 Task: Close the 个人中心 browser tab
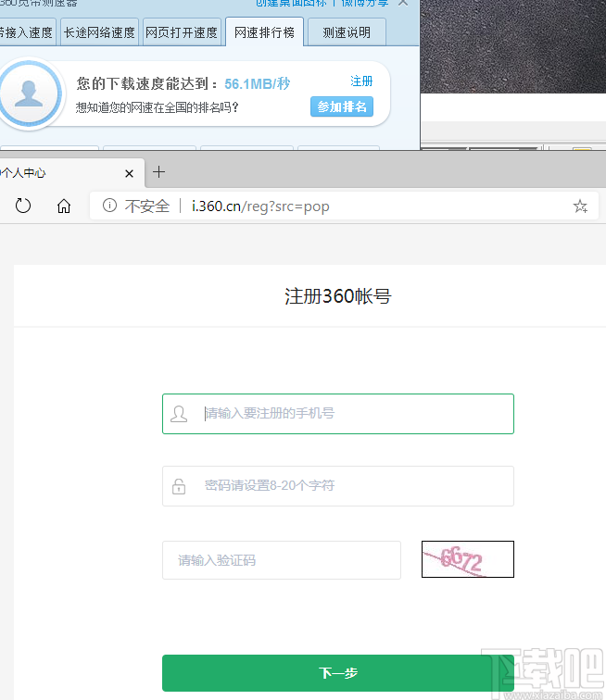coord(129,173)
